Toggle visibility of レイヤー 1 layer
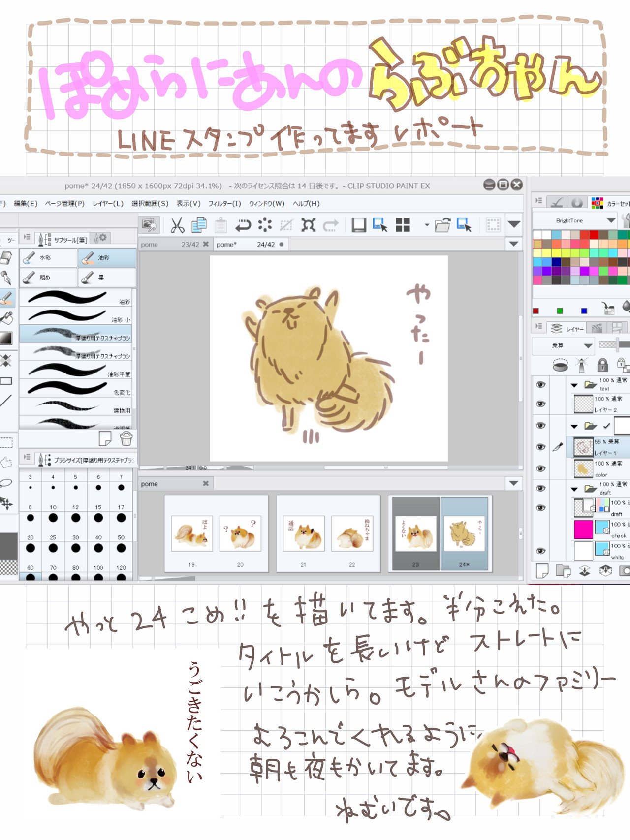The height and width of the screenshot is (840, 630). coord(540,447)
